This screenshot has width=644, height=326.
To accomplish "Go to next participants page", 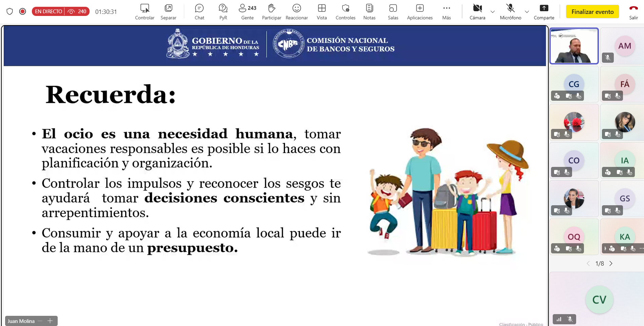I will pos(611,264).
